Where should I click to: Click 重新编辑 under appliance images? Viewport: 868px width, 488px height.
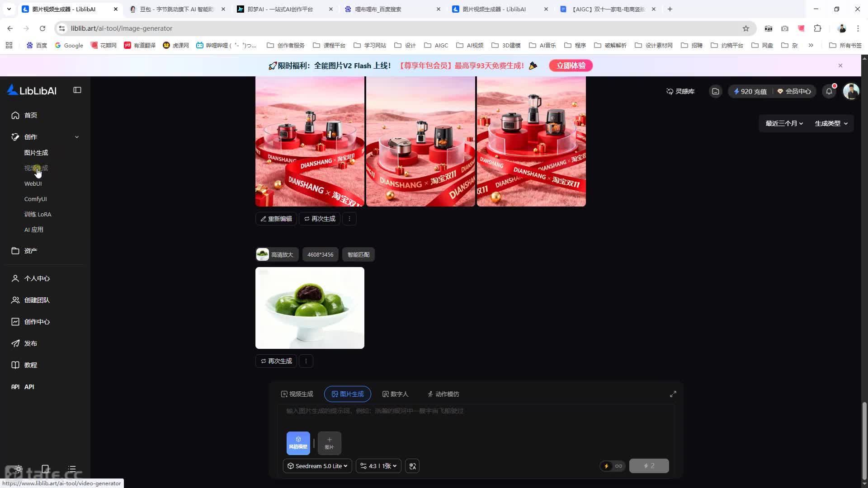[x=276, y=219]
